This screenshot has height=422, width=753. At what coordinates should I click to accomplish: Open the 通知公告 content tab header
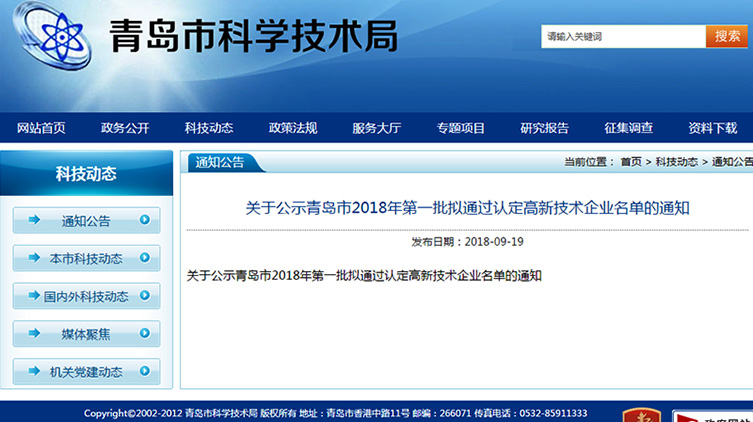[219, 162]
